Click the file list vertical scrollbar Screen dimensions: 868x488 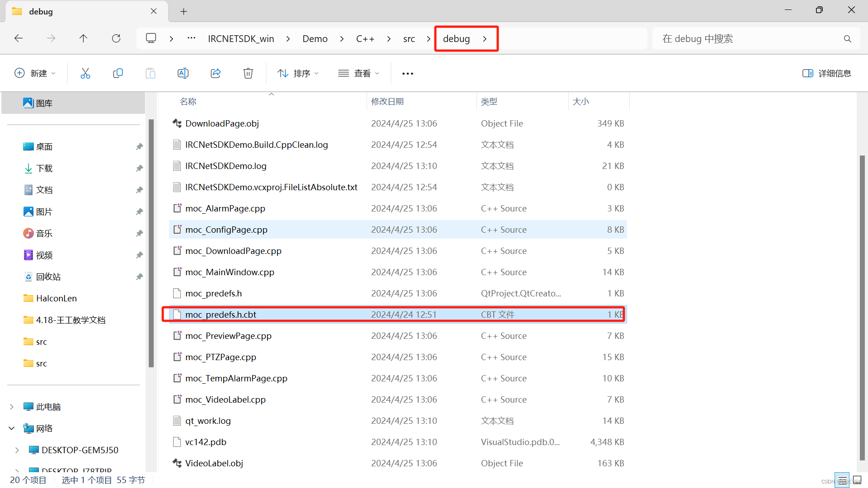(x=862, y=307)
